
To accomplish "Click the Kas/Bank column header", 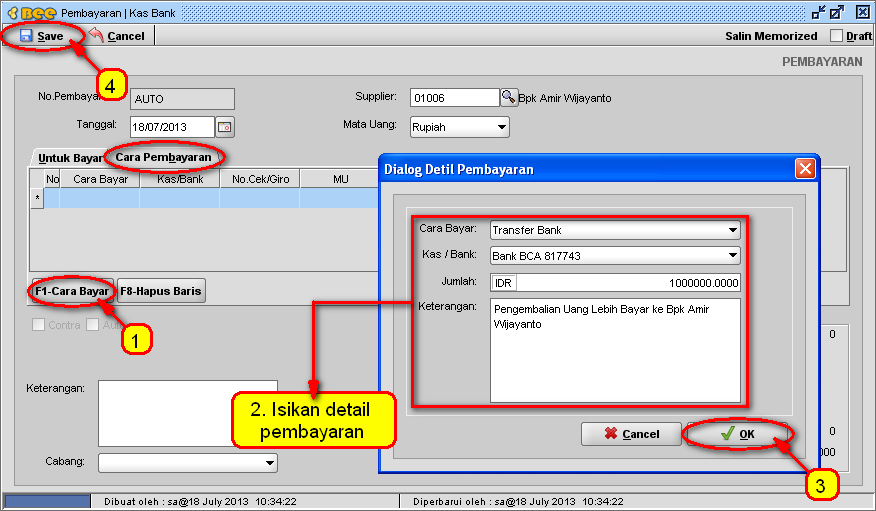I will click(180, 179).
